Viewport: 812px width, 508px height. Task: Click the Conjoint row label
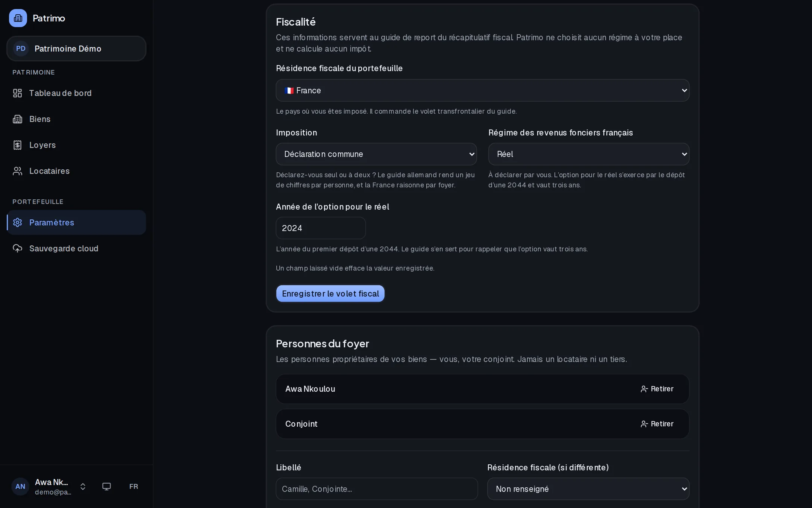[x=301, y=424]
